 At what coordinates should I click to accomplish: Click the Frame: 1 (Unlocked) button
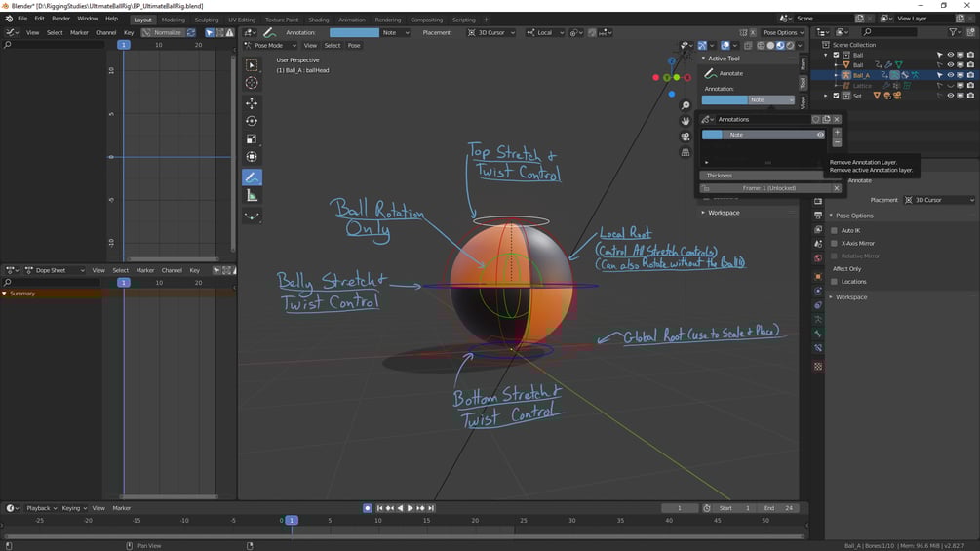[766, 188]
